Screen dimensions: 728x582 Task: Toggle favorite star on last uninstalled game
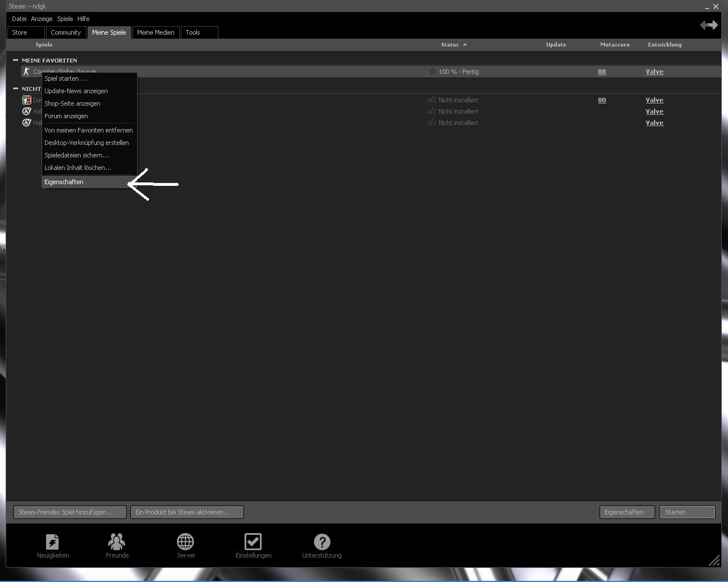pos(432,123)
